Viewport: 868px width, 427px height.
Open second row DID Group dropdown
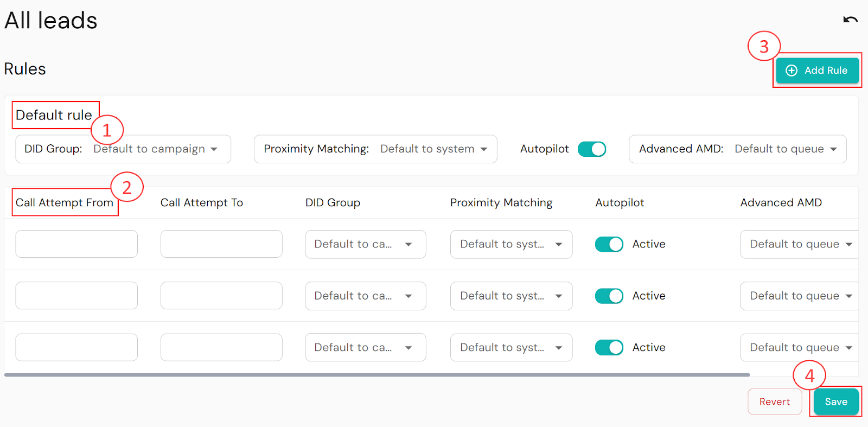tap(366, 296)
